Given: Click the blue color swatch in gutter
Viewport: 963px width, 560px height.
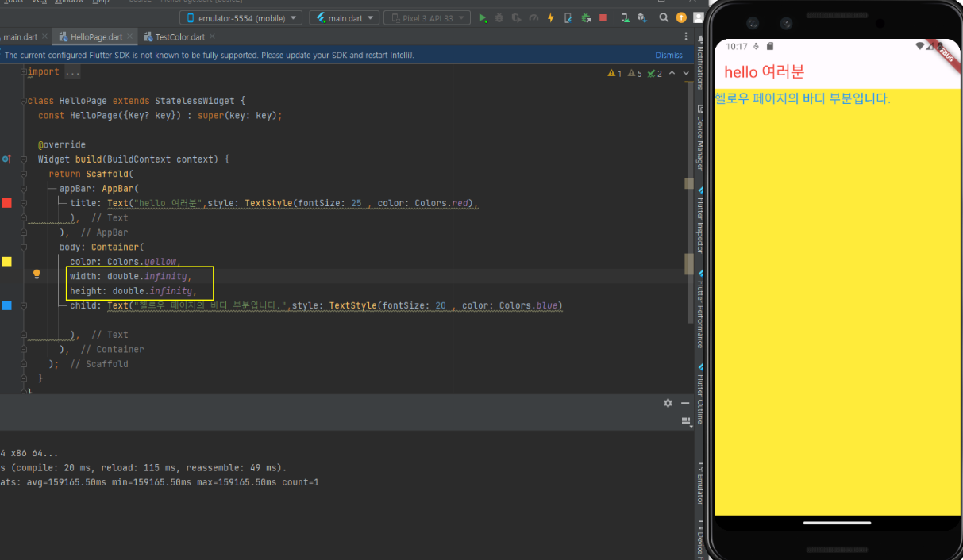Looking at the screenshot, I should 7,305.
